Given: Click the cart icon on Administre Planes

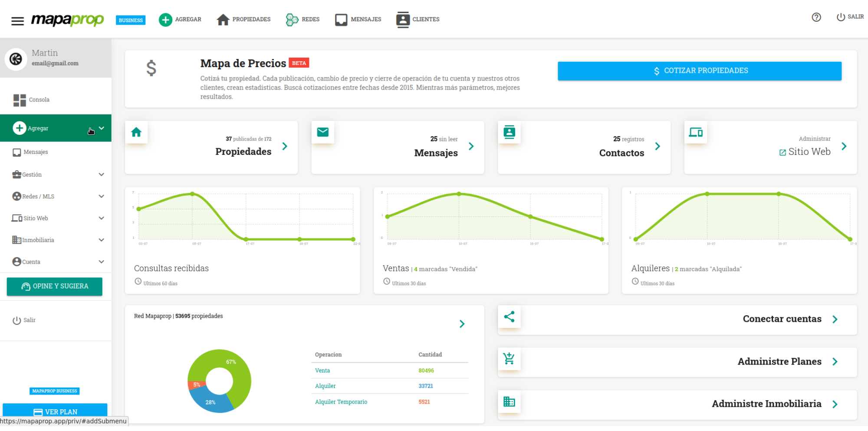Looking at the screenshot, I should (509, 359).
